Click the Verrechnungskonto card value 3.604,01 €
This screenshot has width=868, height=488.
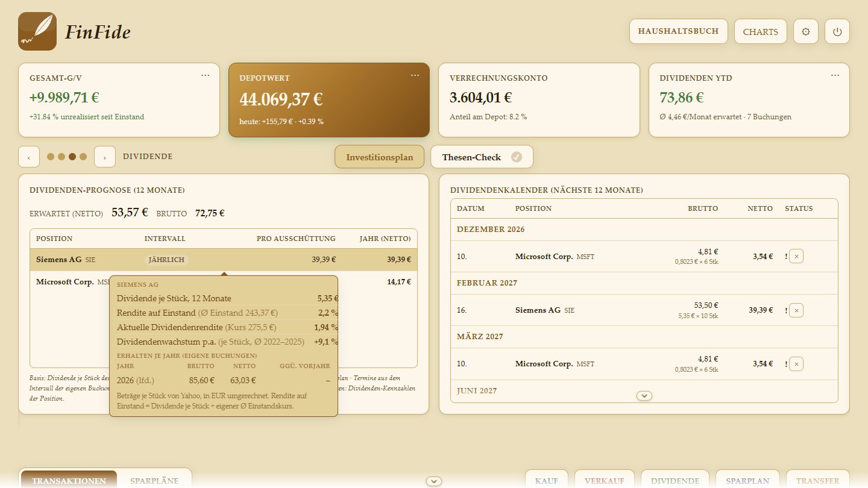(x=481, y=98)
